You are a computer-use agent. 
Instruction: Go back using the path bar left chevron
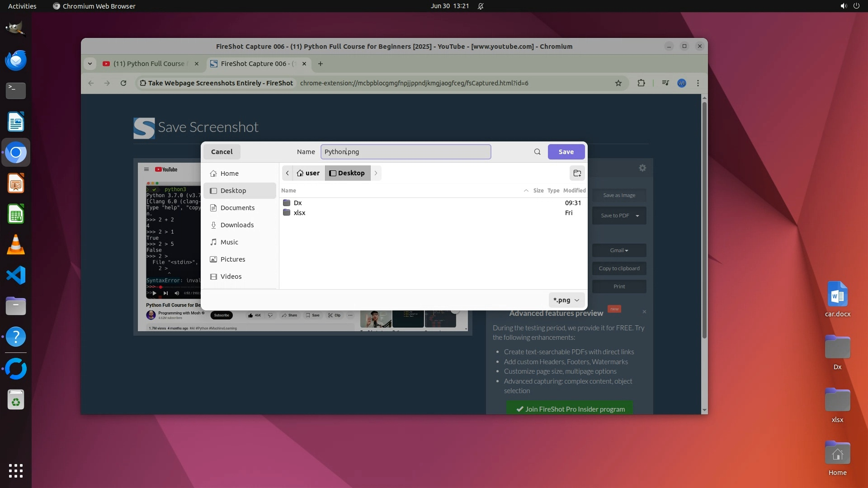pos(287,173)
